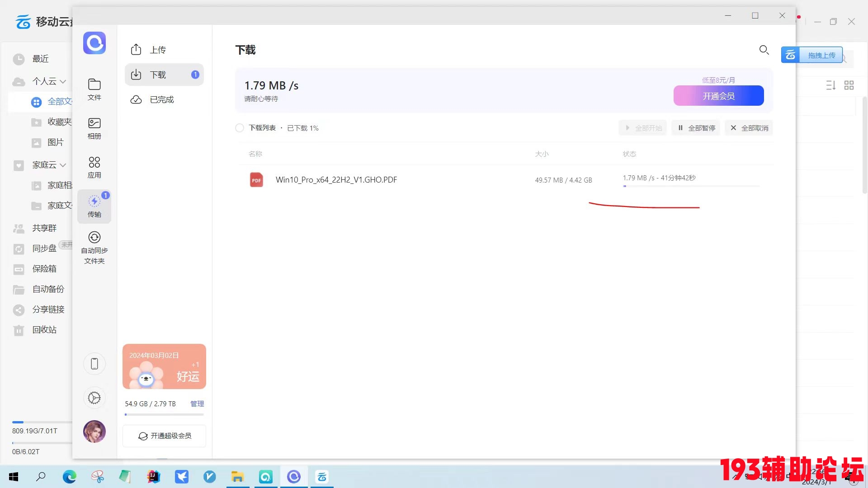Screen dimensions: 868x488
Task: Open Windows Start menu
Action: click(x=14, y=477)
